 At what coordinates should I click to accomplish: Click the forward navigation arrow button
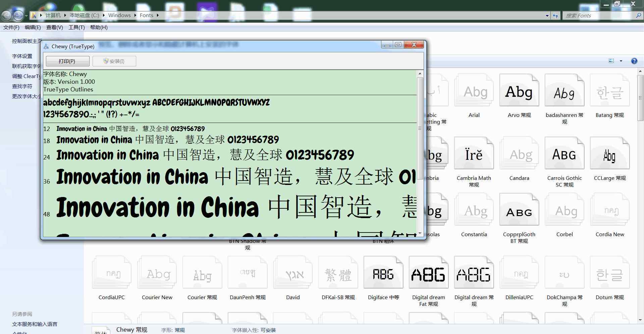(18, 15)
